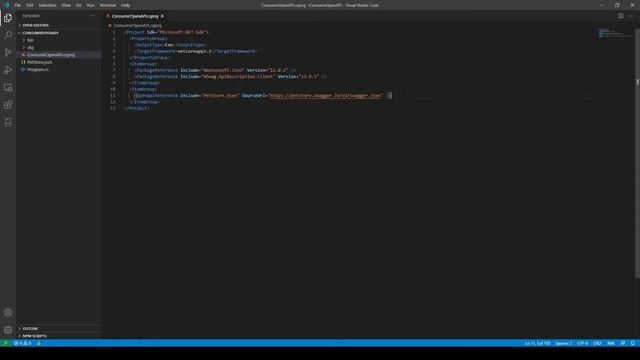Click the editor vertical scrollbar
The width and height of the screenshot is (640, 360).
click(637, 153)
